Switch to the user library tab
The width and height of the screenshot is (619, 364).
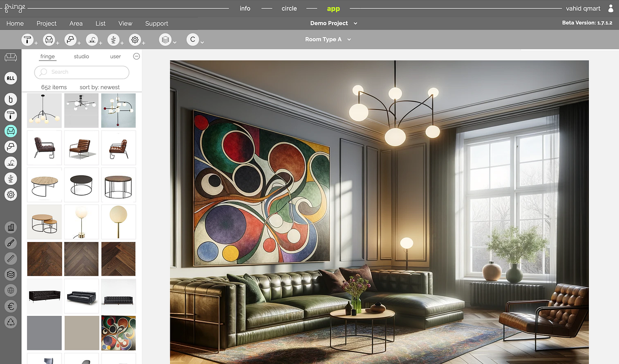point(115,57)
